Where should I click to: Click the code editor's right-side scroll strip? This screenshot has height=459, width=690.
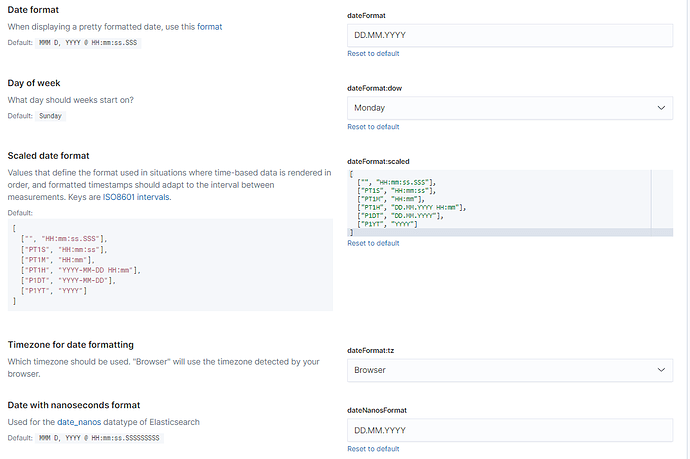click(661, 200)
